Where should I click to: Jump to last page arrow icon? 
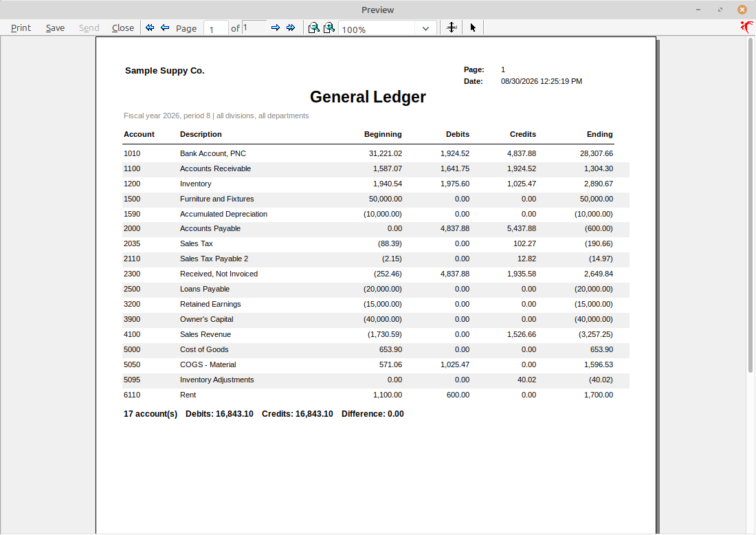click(x=291, y=28)
